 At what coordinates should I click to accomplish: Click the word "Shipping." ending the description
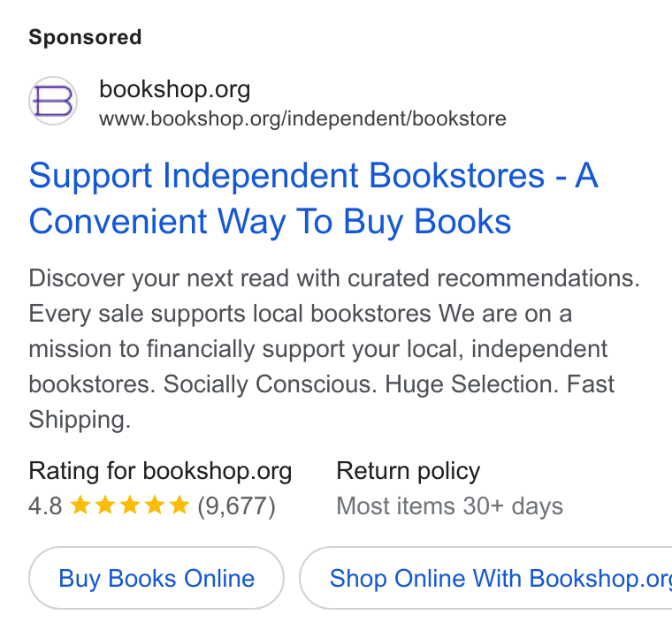[80, 420]
